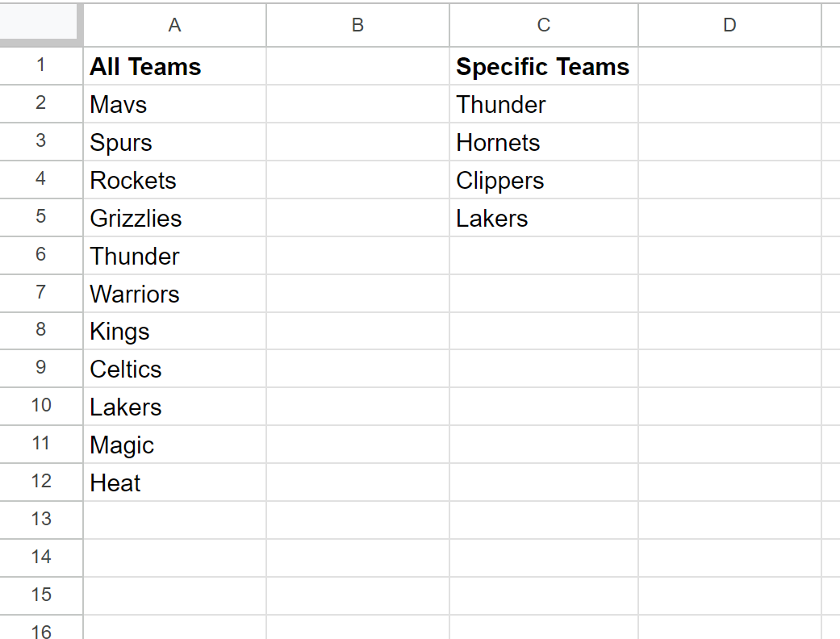This screenshot has height=639, width=840.
Task: Click the Celtics cell
Action: 174,369
